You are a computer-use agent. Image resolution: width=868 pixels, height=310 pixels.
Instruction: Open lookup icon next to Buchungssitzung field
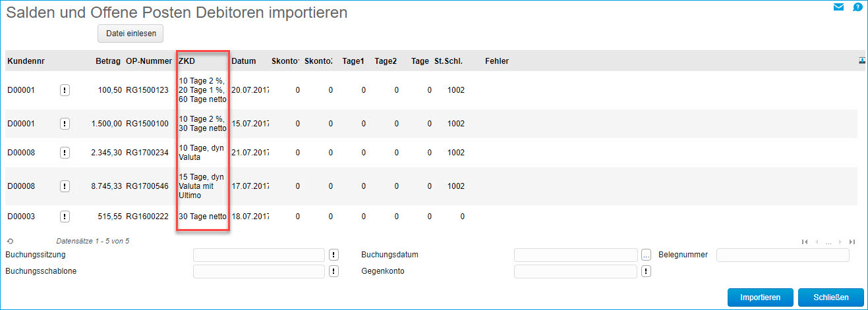point(334,255)
